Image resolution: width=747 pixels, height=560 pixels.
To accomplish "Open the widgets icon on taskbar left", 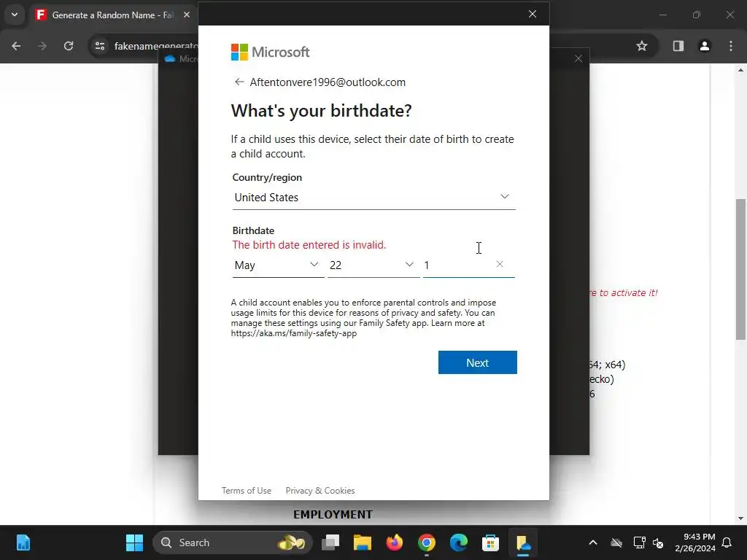I will point(23,542).
